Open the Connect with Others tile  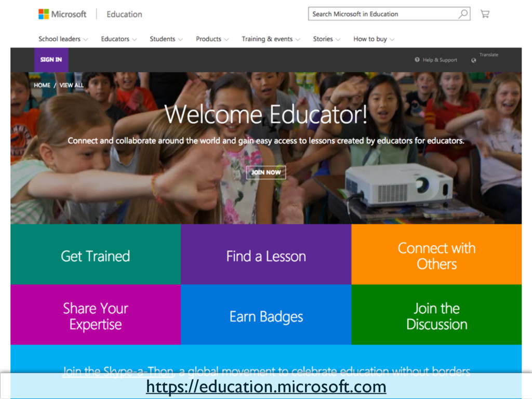point(436,254)
